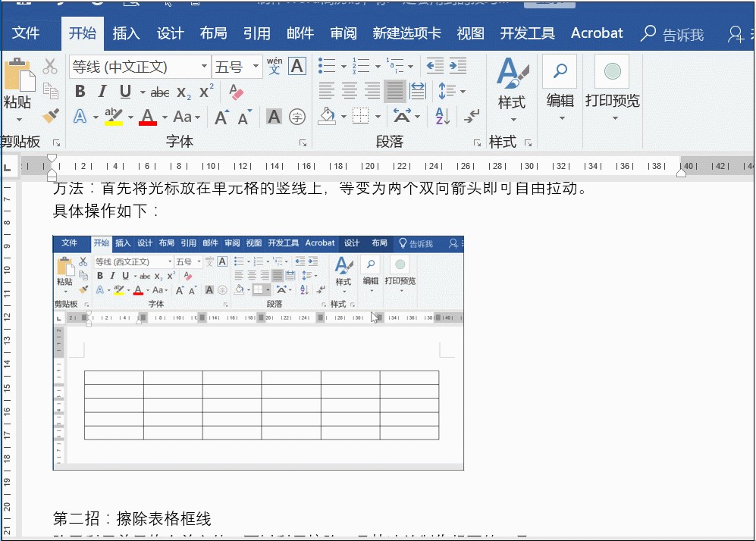Click the 粘贴 paste button
Image resolution: width=756 pixels, height=541 pixels.
click(x=18, y=83)
